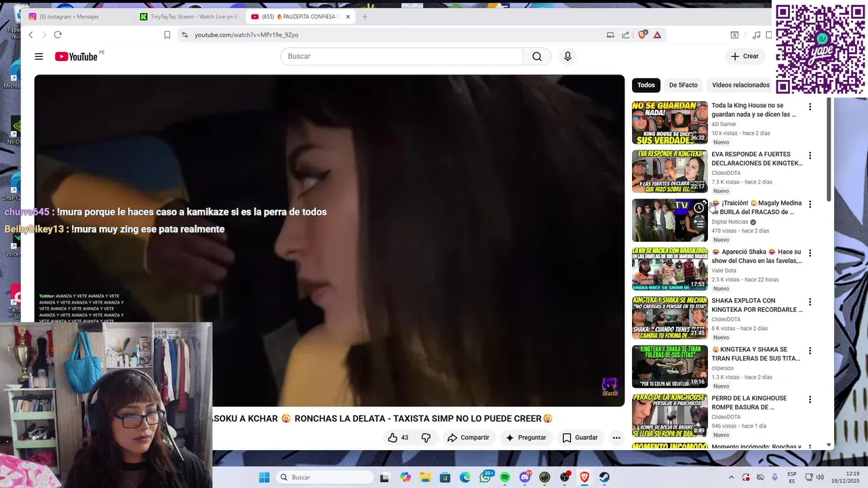868x488 pixels.
Task: Click the cast screen icon in address bar
Action: [610, 35]
